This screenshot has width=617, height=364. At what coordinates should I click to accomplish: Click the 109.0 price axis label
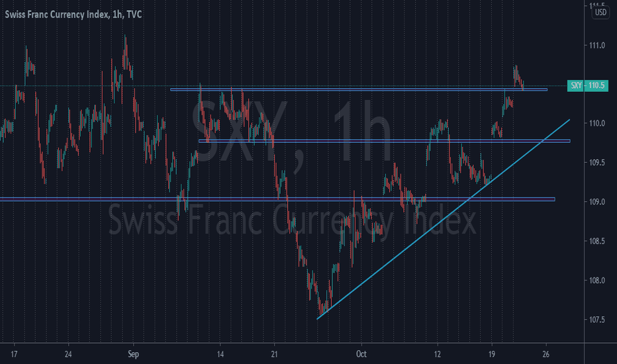[x=597, y=201]
